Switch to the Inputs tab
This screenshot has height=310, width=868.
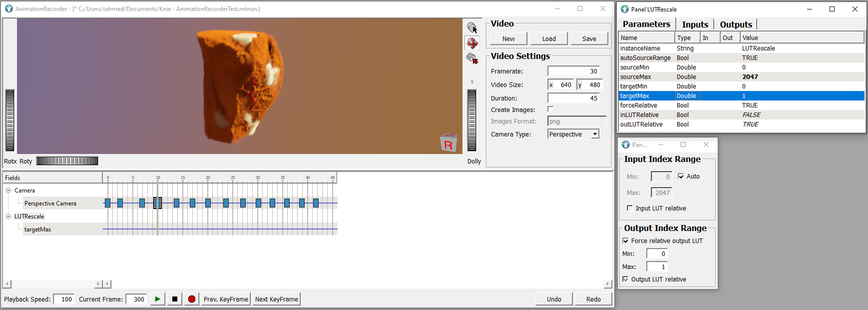coord(695,24)
